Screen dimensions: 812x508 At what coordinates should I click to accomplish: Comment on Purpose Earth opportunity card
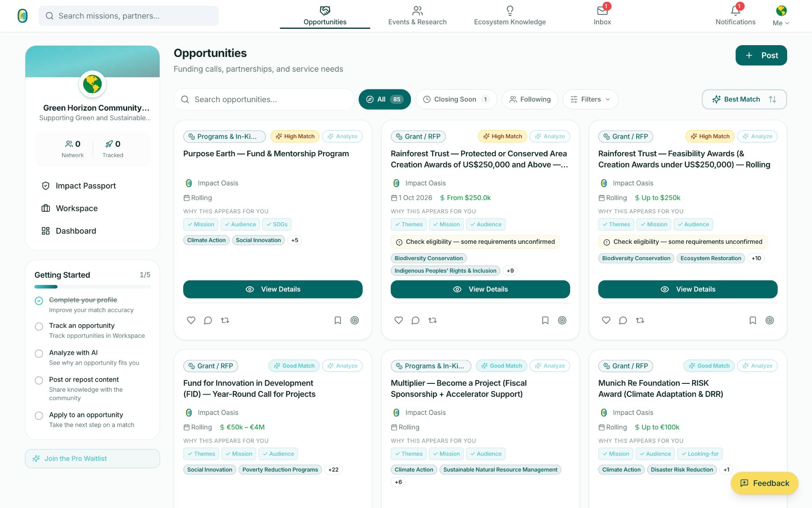[x=208, y=320]
